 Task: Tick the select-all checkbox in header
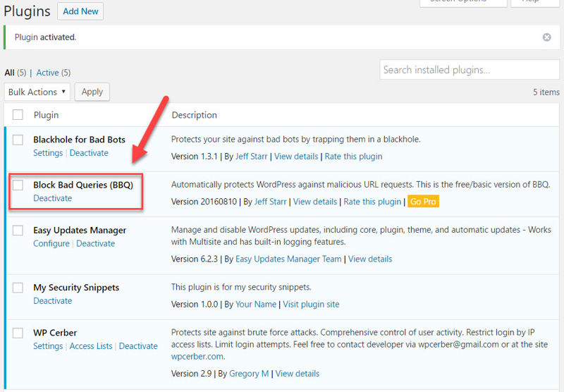click(18, 115)
